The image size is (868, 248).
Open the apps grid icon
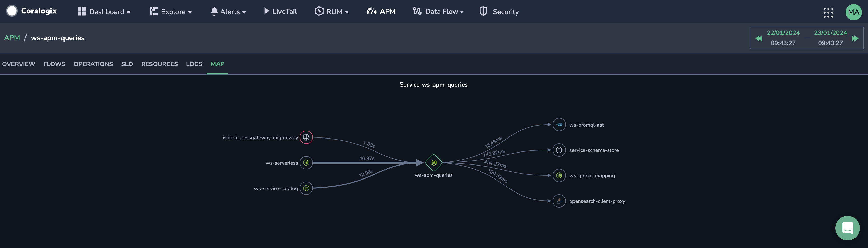pos(828,12)
